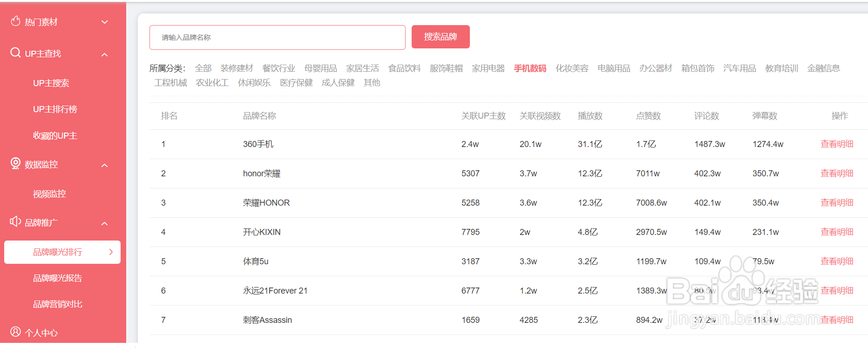Viewport: 868px width, 348px height.
Task: Click the megaphone icon beside 品牌推广
Action: (15, 221)
